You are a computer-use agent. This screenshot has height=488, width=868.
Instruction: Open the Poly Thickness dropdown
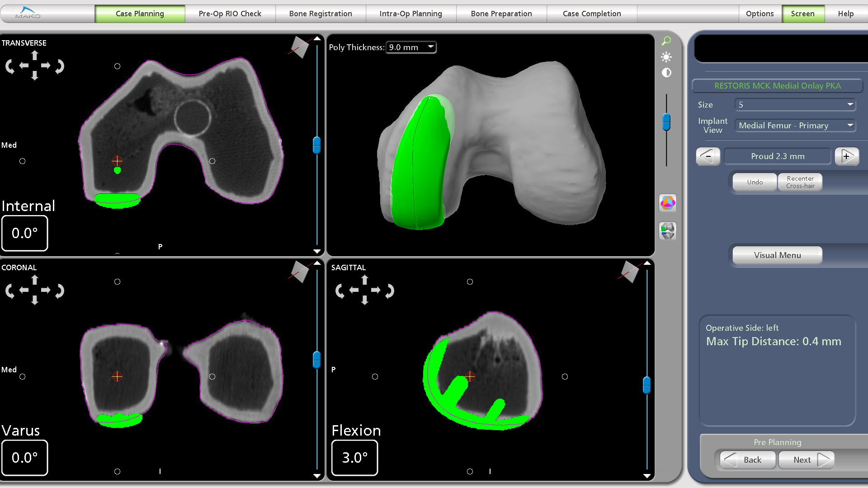pos(410,47)
